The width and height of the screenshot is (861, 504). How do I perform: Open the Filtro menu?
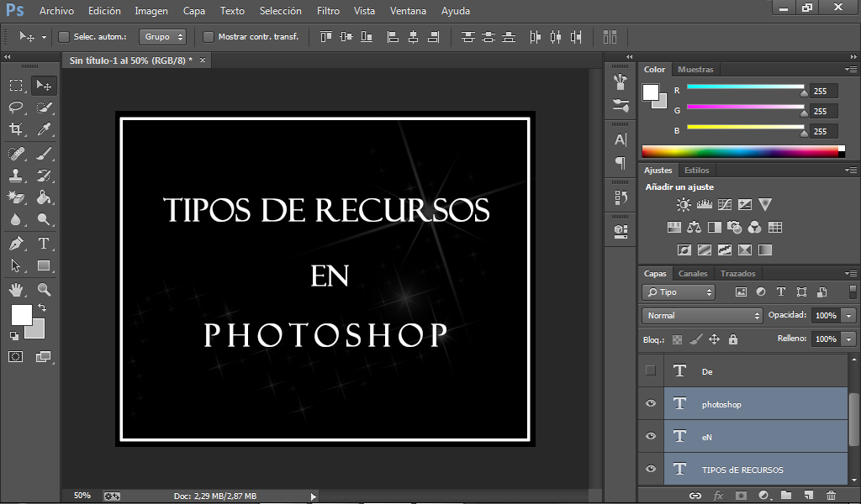pos(329,11)
